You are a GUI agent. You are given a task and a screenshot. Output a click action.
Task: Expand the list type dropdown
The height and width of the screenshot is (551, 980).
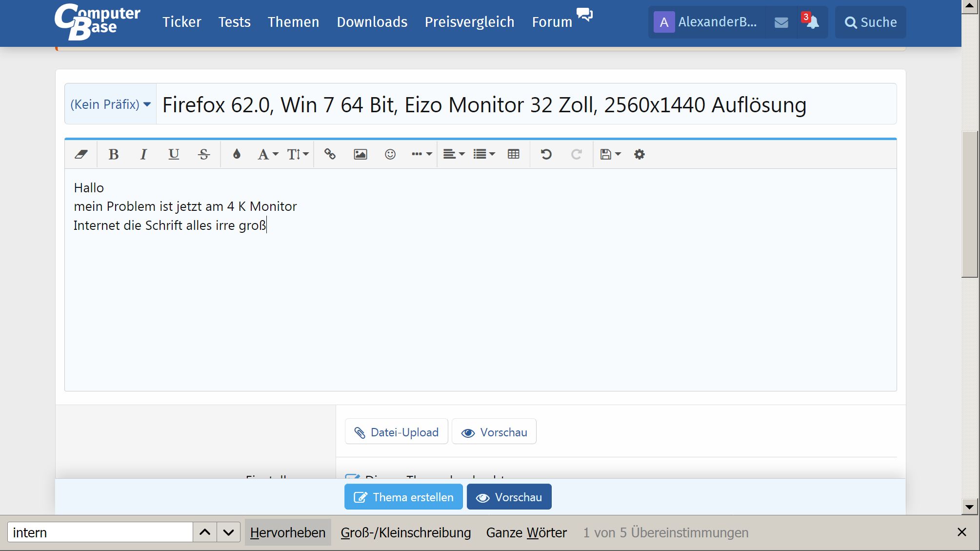coord(484,155)
